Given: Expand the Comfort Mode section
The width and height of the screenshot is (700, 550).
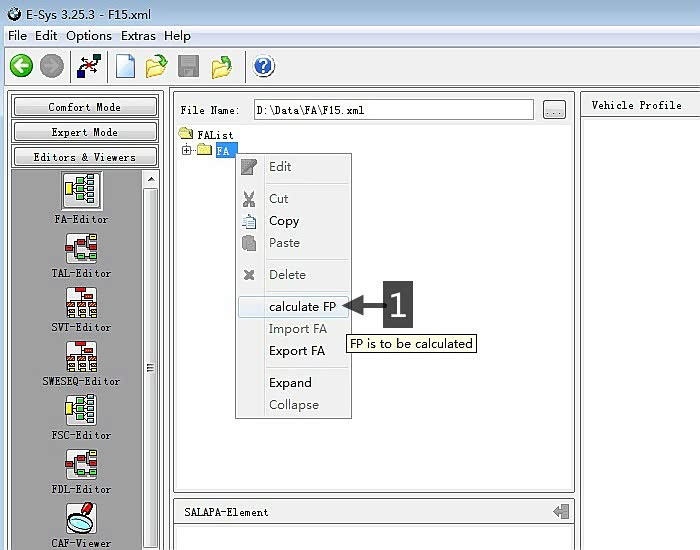Looking at the screenshot, I should pos(85,107).
